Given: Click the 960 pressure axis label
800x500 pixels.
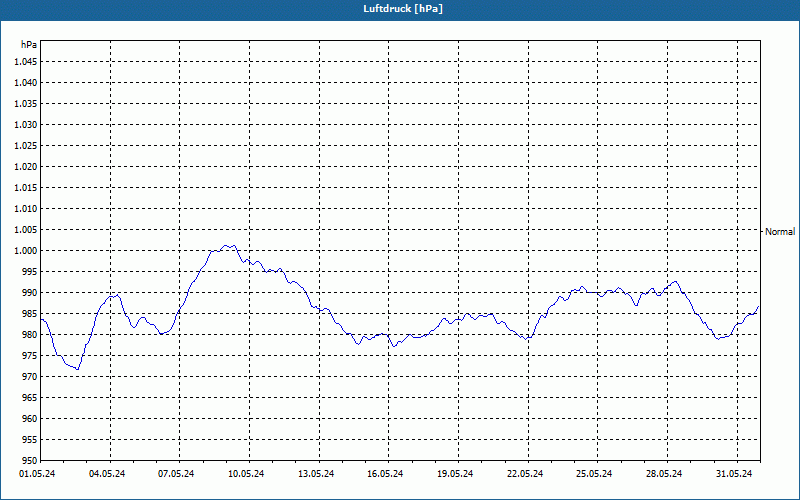Looking at the screenshot, I should click(29, 418).
